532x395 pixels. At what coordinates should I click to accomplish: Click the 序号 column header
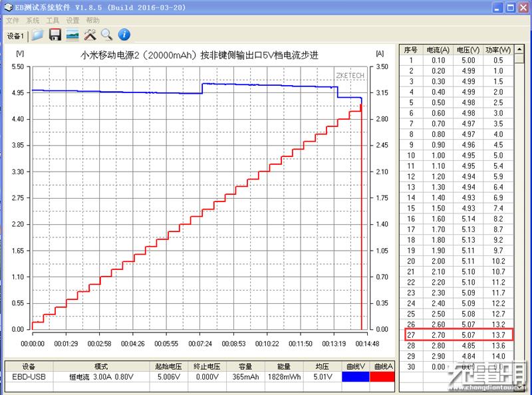point(410,50)
